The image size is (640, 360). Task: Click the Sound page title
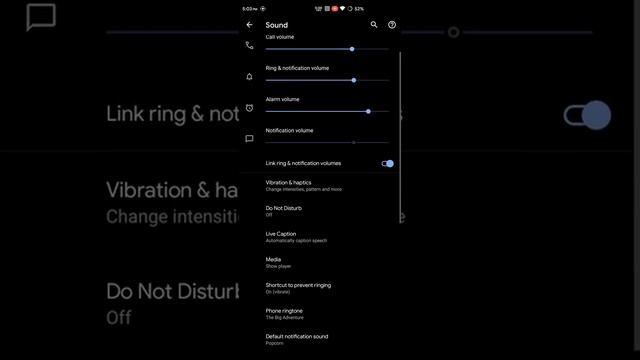click(277, 25)
